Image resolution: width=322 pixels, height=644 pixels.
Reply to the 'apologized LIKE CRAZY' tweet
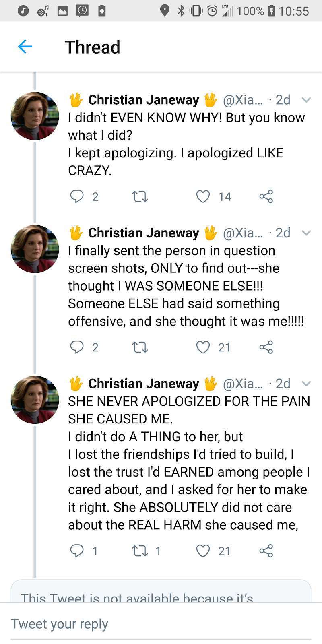pyautogui.click(x=77, y=196)
